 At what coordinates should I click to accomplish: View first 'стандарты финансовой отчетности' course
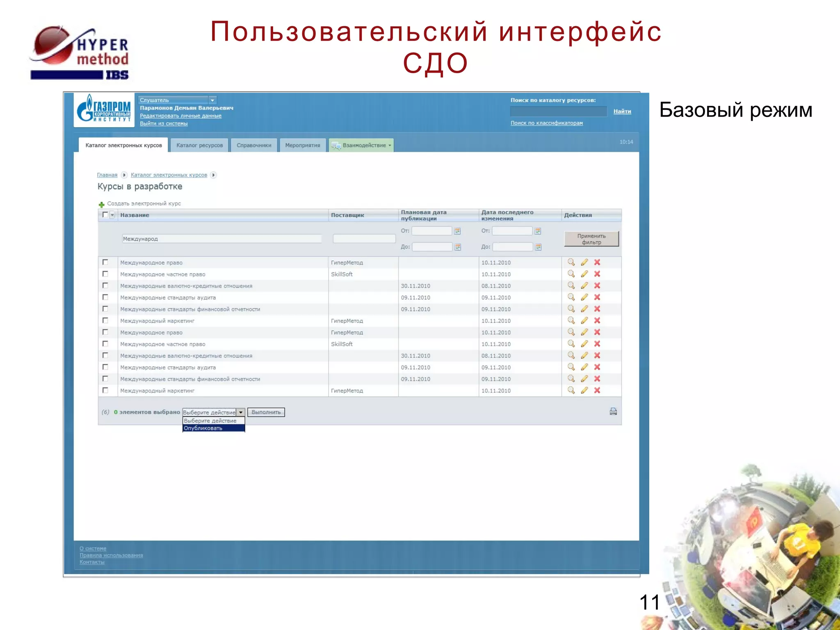click(x=571, y=309)
